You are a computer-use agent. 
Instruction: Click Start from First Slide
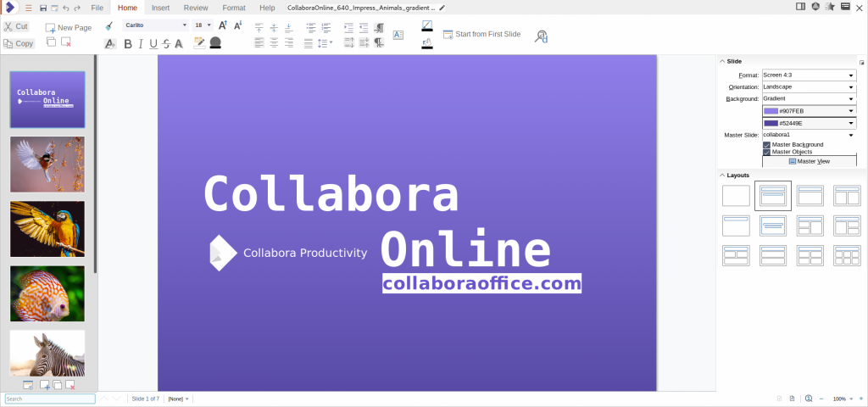(x=482, y=34)
